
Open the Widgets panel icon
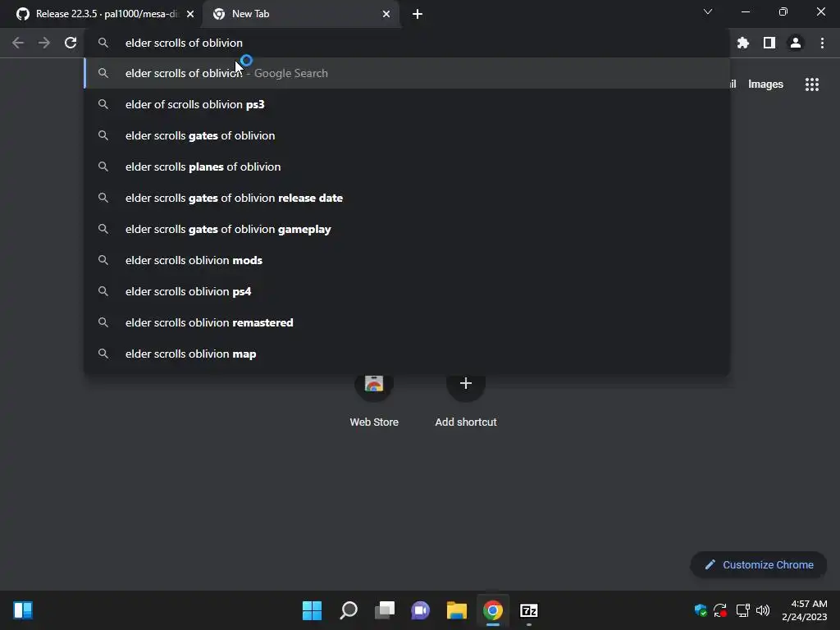point(23,610)
